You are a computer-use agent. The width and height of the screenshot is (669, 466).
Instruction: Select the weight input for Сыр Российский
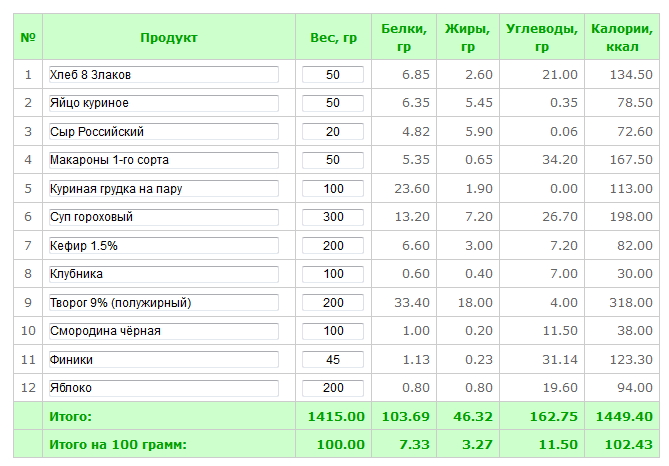click(333, 132)
